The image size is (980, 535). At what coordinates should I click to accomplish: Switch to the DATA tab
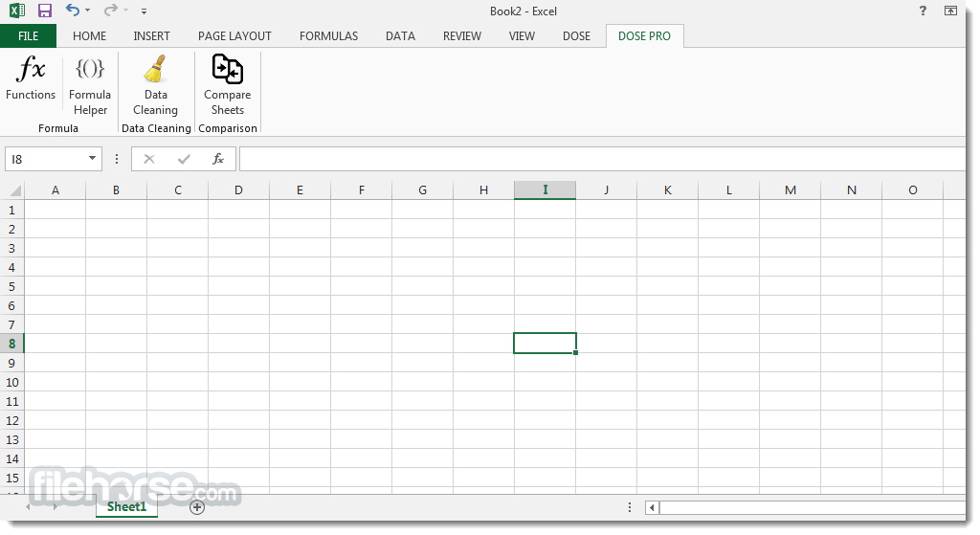[400, 36]
